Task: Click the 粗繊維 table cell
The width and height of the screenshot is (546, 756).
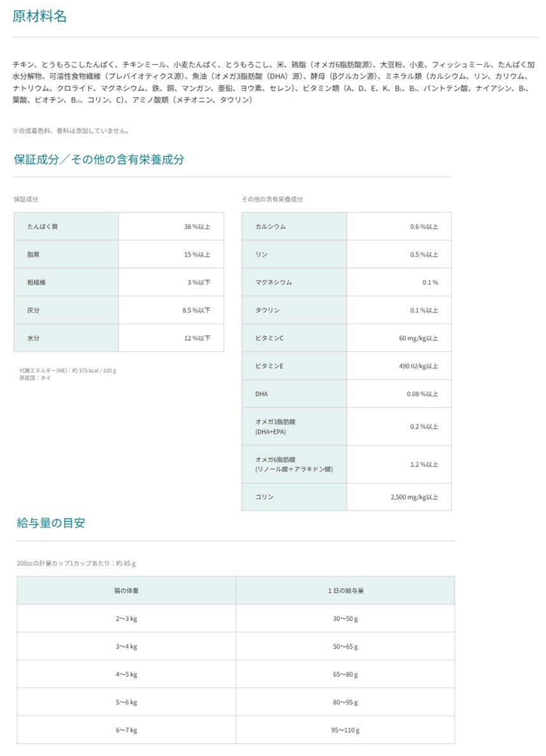Action: click(x=36, y=282)
